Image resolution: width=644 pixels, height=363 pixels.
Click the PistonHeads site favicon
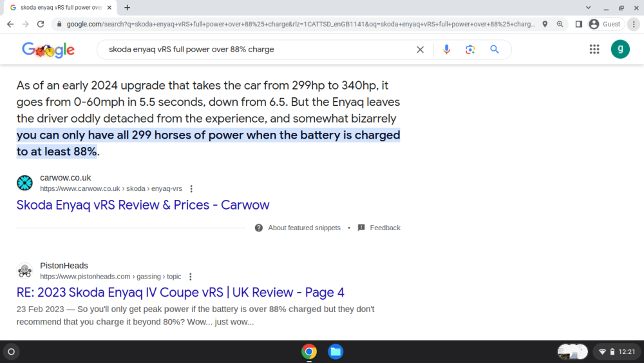pos(24,271)
